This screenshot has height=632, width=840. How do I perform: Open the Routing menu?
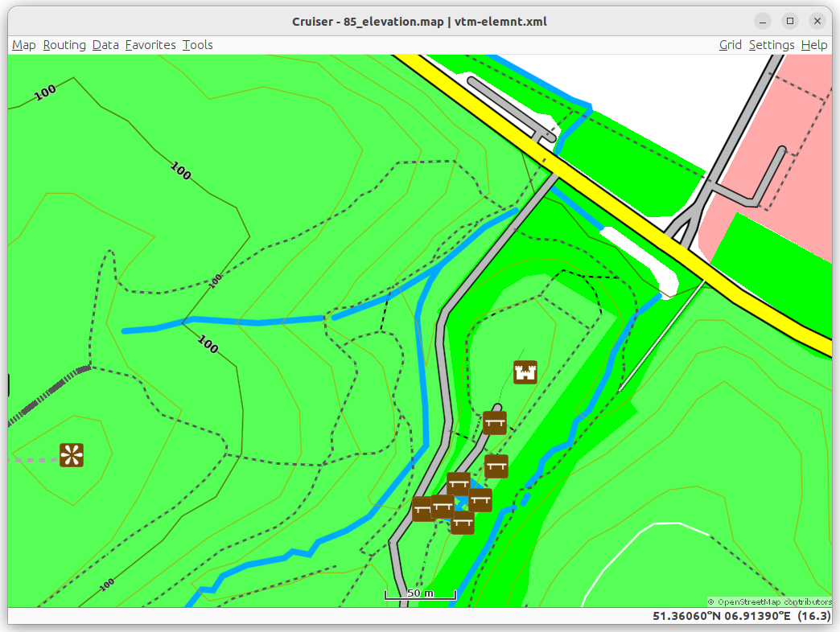pos(64,45)
